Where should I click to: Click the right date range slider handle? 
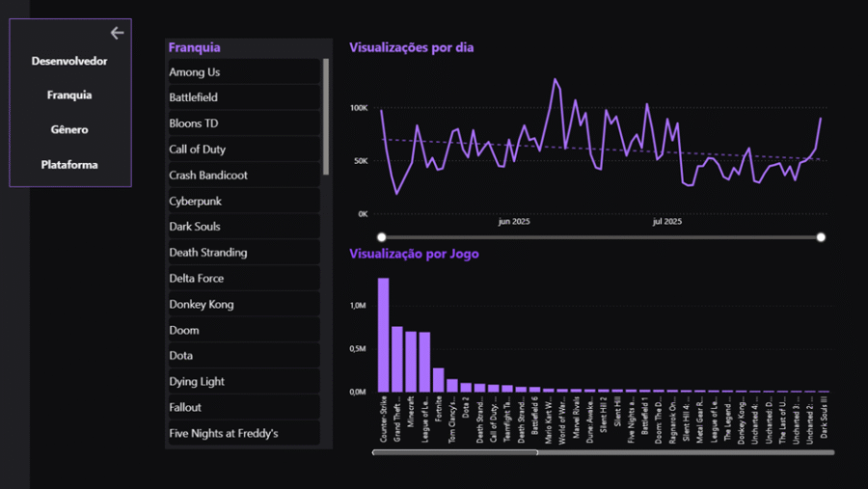click(821, 237)
